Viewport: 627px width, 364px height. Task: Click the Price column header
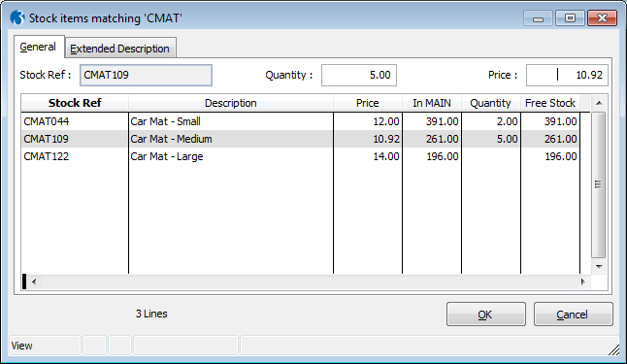pos(368,103)
